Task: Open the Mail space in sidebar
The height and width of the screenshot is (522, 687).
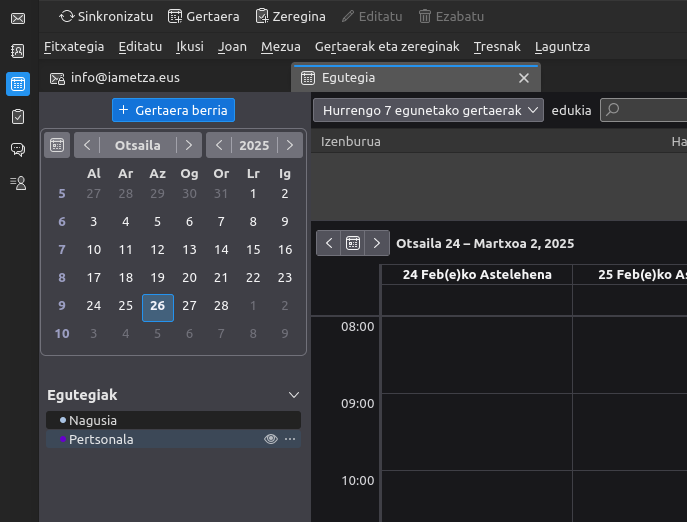Action: tap(18, 18)
